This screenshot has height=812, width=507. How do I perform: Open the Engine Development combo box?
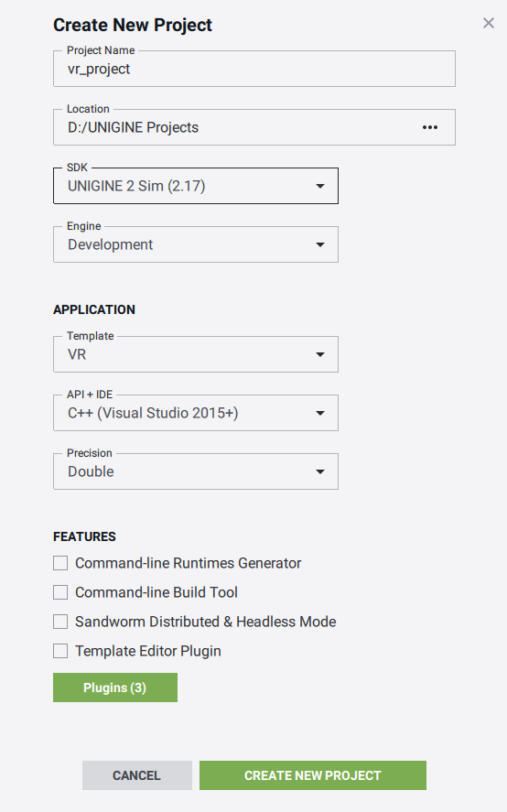coord(196,244)
